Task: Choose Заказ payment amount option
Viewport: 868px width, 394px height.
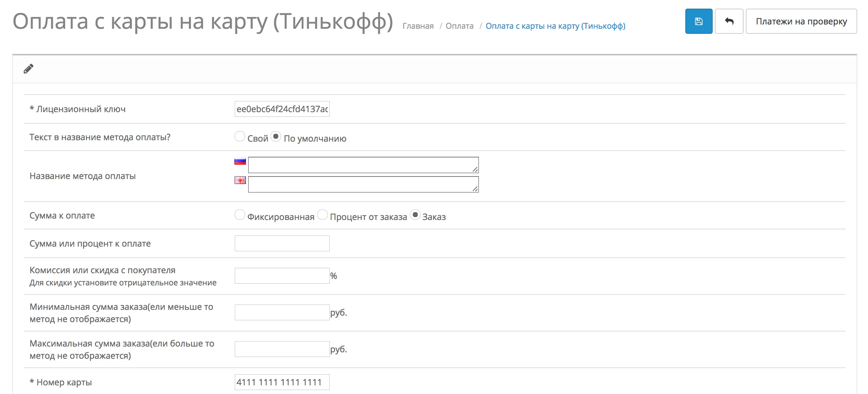Action: [x=415, y=215]
